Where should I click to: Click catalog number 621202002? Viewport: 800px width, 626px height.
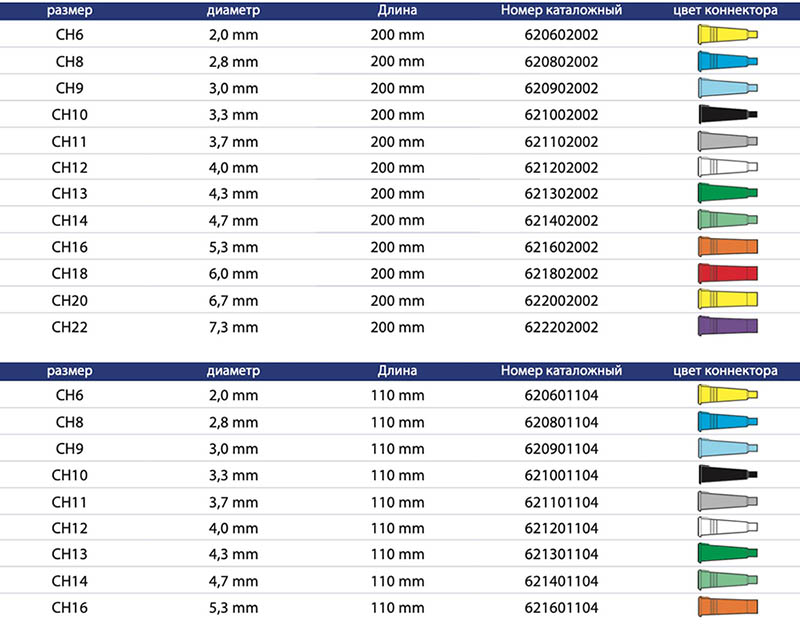click(561, 167)
